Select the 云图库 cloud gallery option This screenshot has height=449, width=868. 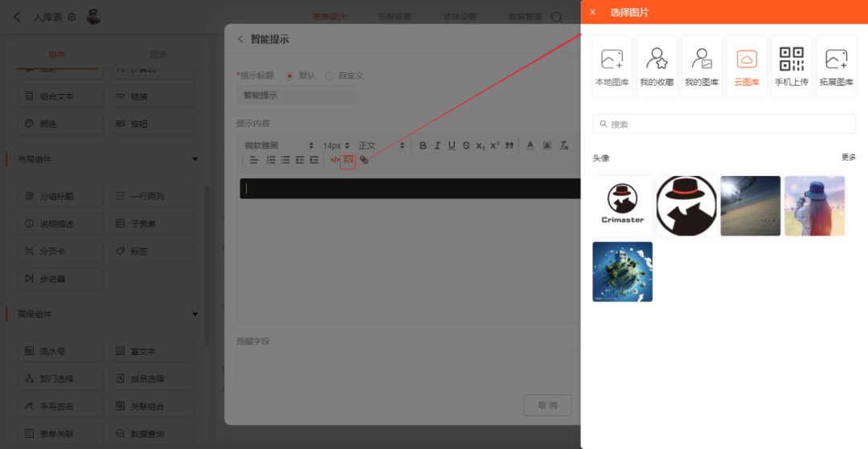point(747,67)
